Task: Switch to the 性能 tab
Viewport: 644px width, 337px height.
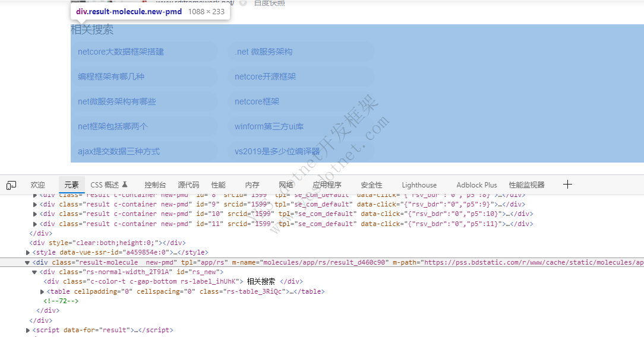Action: [x=219, y=185]
